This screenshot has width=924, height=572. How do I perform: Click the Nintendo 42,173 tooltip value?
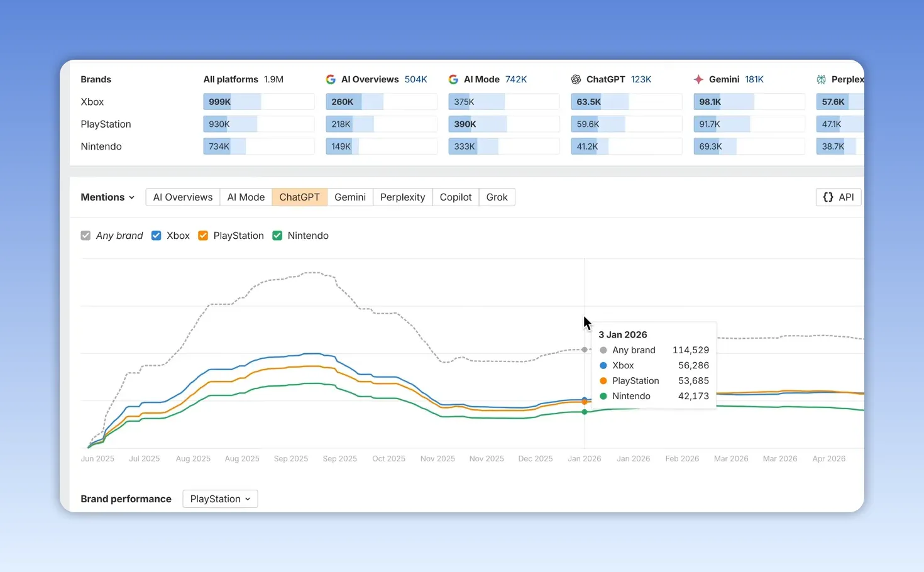(693, 396)
